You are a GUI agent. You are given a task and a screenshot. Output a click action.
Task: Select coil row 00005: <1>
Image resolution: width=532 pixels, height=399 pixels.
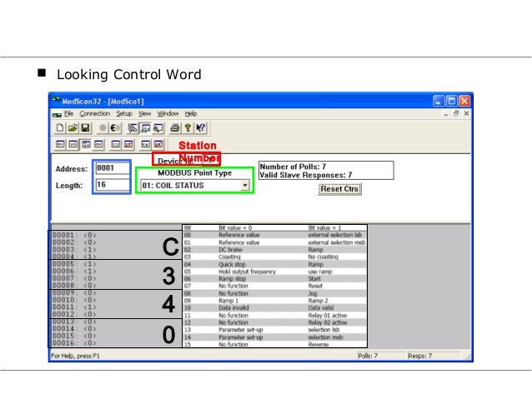[75, 264]
